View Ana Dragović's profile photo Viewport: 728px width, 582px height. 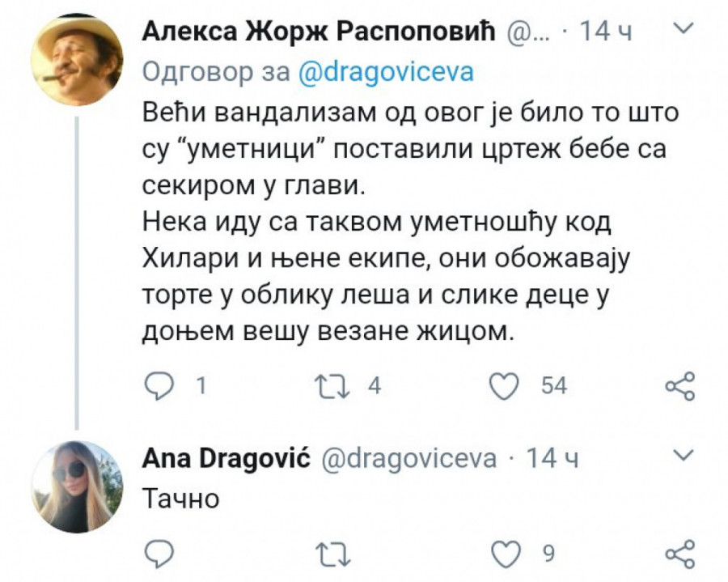point(76,486)
